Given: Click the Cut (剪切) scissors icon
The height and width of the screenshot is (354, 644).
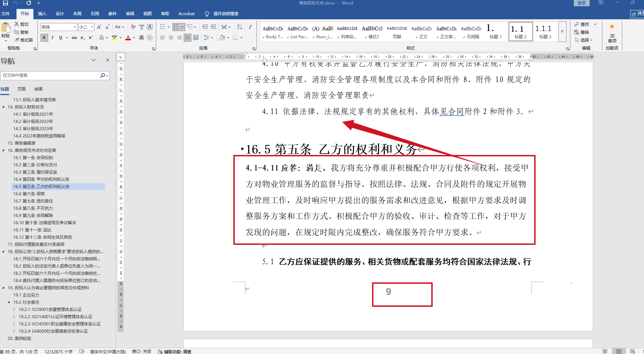Looking at the screenshot, I should tap(17, 24).
